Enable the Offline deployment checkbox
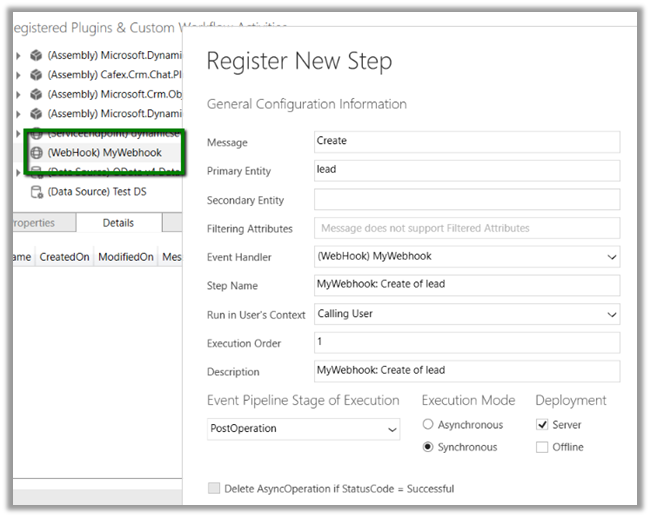The height and width of the screenshot is (517, 650). pyautogui.click(x=541, y=447)
